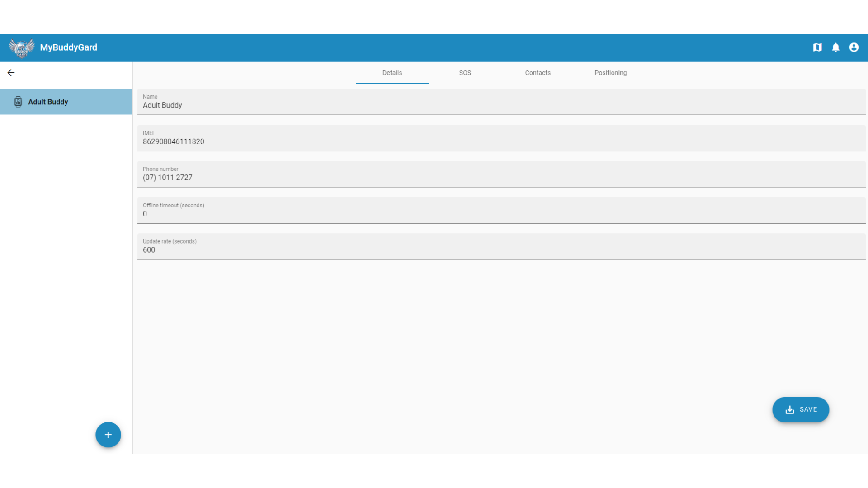This screenshot has width=868, height=488.
Task: Click the back arrow icon
Action: click(x=11, y=73)
